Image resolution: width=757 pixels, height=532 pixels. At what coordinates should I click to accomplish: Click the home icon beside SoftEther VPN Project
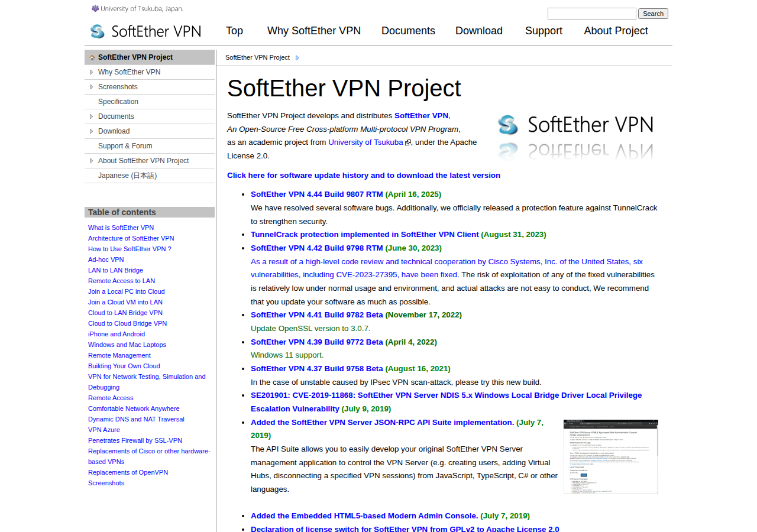(92, 57)
